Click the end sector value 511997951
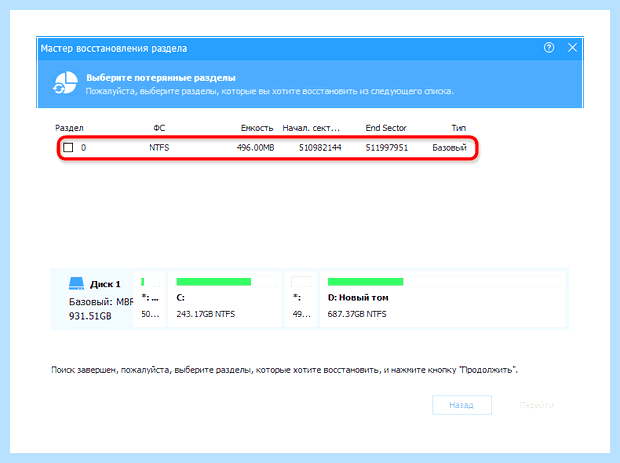620x463 pixels. [x=386, y=147]
